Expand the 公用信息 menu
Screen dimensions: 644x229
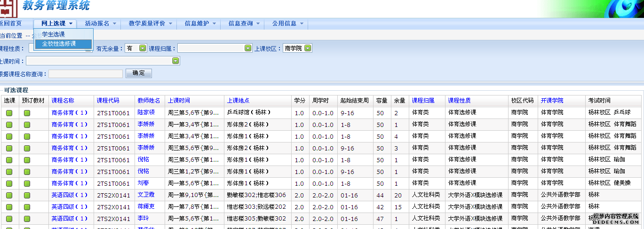click(287, 23)
